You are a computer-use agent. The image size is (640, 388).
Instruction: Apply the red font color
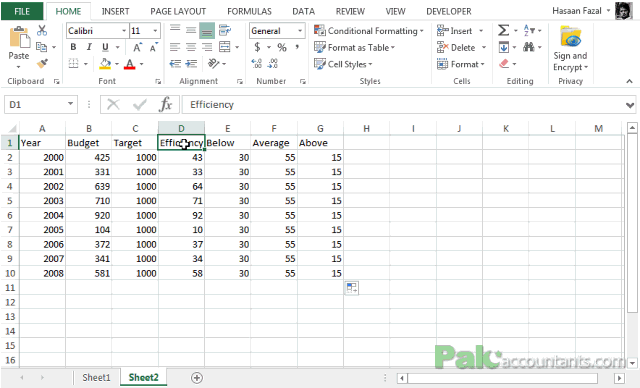[x=129, y=64]
